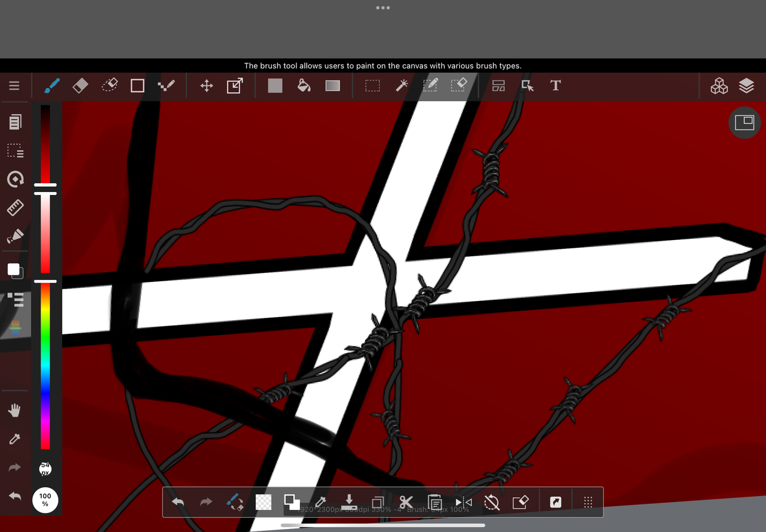This screenshot has height=532, width=766.
Task: Swap foreground and background colors
Action: (x=292, y=502)
